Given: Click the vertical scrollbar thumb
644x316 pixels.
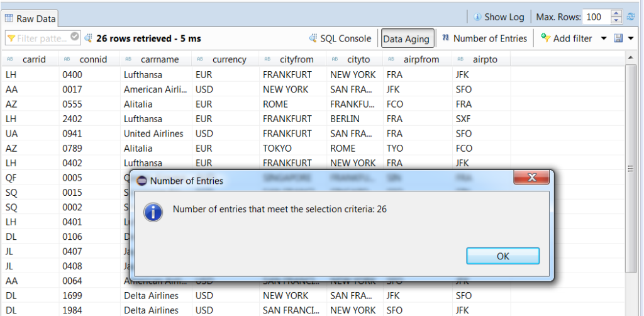Looking at the screenshot, I should click(x=630, y=167).
